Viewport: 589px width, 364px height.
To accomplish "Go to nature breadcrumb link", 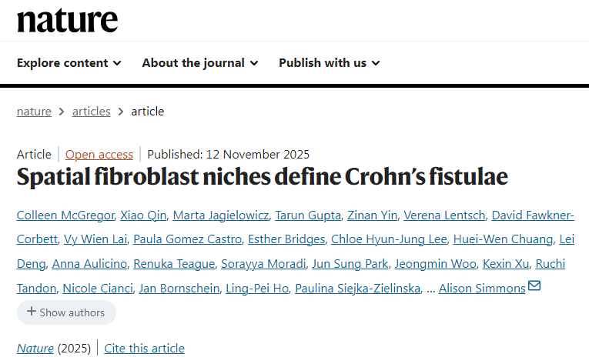I will 34,111.
